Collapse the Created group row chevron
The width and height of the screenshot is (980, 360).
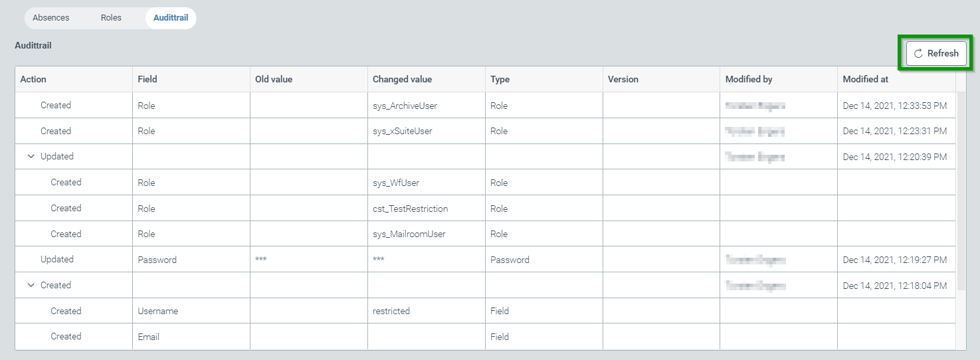click(x=31, y=286)
